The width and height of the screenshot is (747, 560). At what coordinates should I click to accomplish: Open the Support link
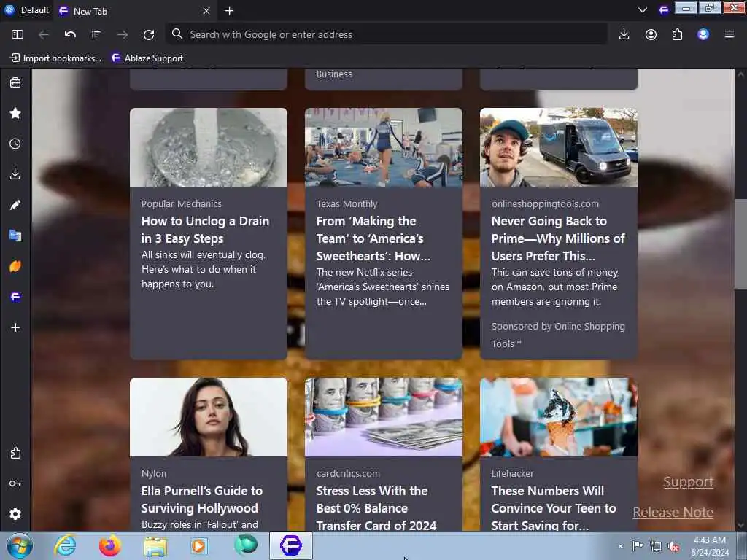click(x=689, y=482)
